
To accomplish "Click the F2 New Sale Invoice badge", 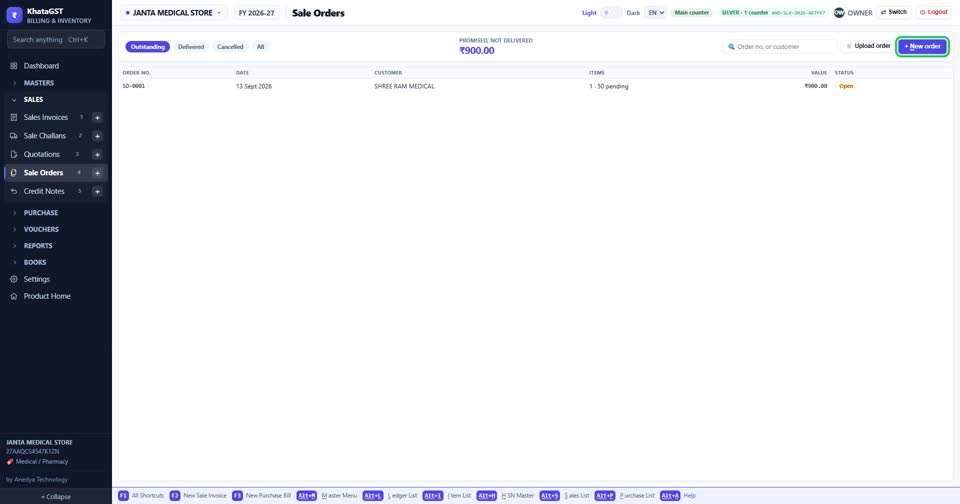I will click(174, 495).
